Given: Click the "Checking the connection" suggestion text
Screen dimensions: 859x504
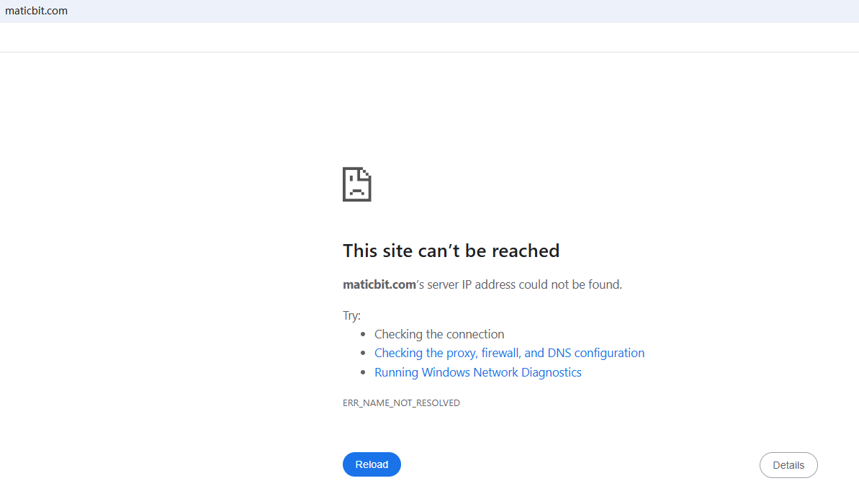Looking at the screenshot, I should pos(439,334).
